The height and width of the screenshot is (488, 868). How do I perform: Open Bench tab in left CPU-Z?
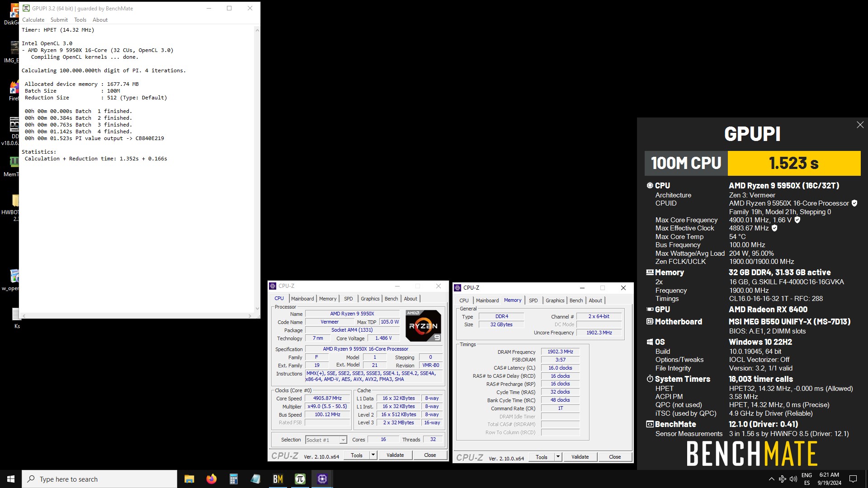392,299
